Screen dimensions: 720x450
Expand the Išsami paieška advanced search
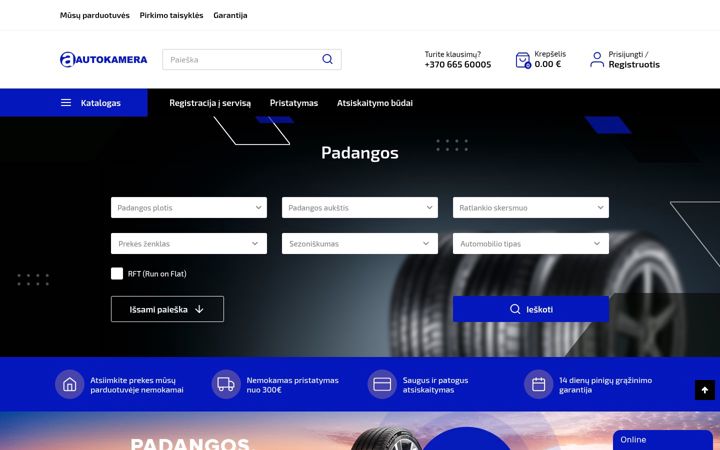[x=167, y=309]
